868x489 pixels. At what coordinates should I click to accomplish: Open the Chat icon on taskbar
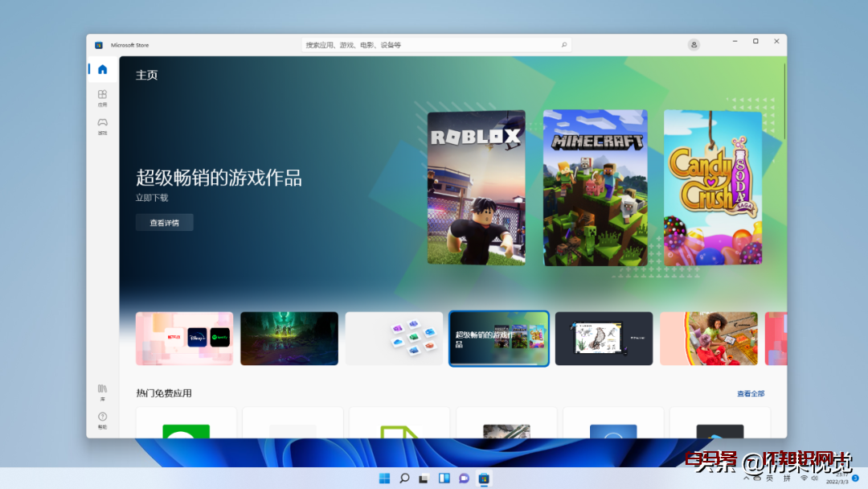coord(464,479)
